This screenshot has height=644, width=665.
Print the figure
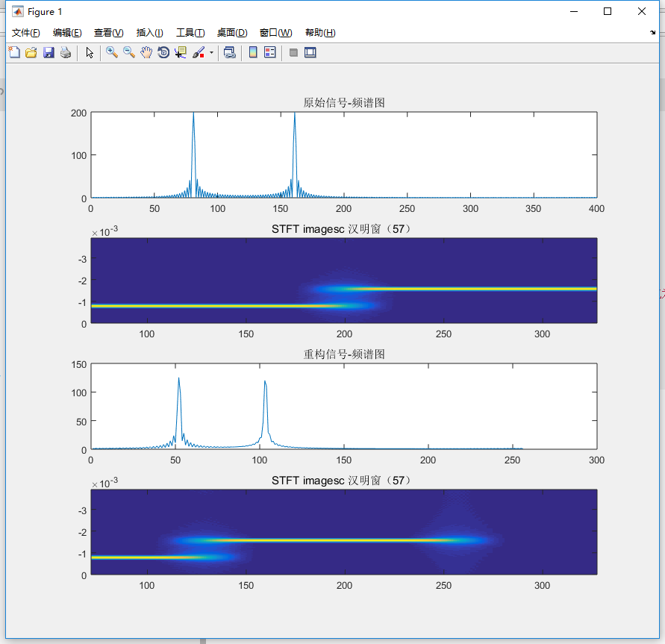click(x=66, y=52)
